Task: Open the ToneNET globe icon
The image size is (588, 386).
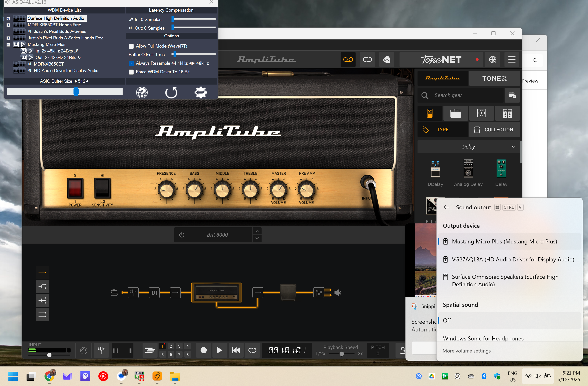Action: [x=492, y=59]
